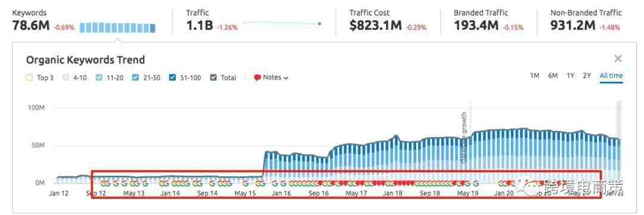
Task: Select the All time range
Action: pos(611,76)
